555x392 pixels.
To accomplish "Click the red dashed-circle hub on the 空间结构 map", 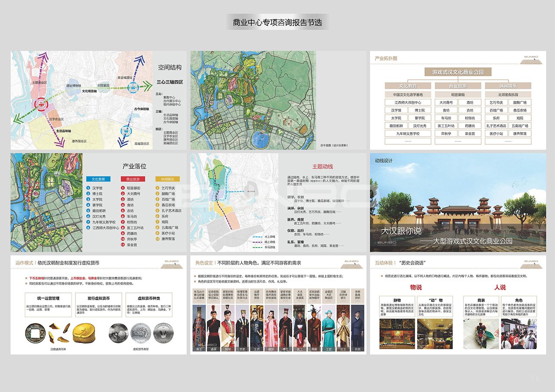I will click(x=41, y=104).
